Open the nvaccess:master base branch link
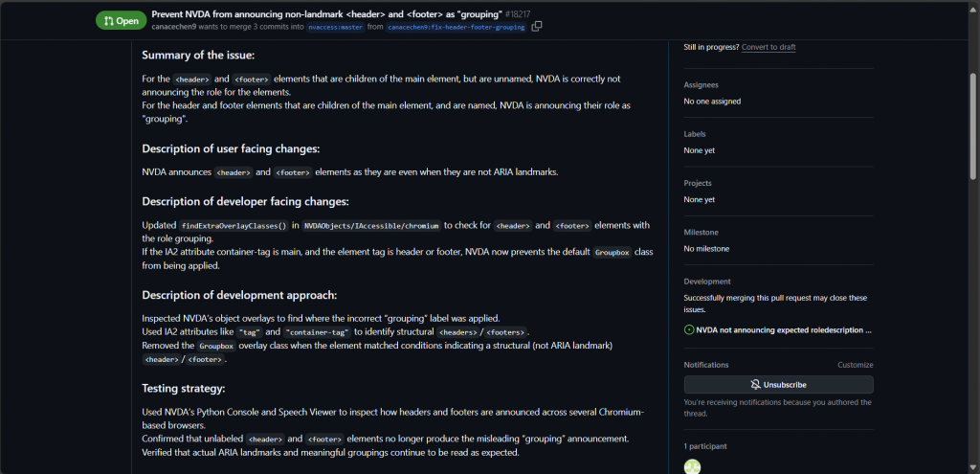This screenshot has height=474, width=980. point(336,28)
